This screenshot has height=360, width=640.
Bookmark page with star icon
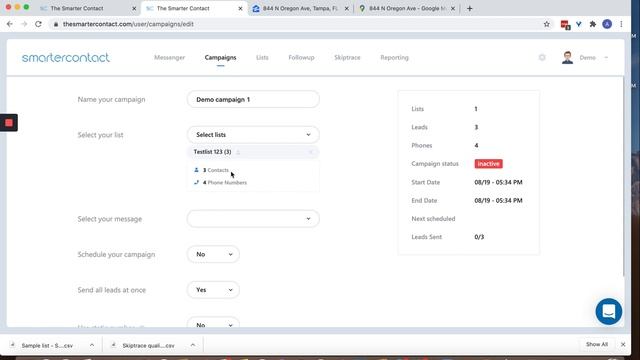click(x=547, y=24)
